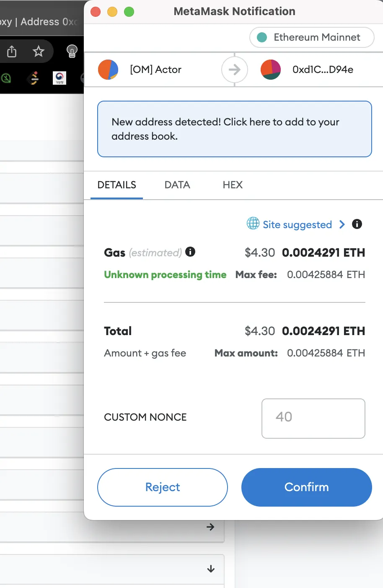Image resolution: width=383 pixels, height=588 pixels.
Task: Click the [OM] Actor account avatar
Action: tap(108, 70)
